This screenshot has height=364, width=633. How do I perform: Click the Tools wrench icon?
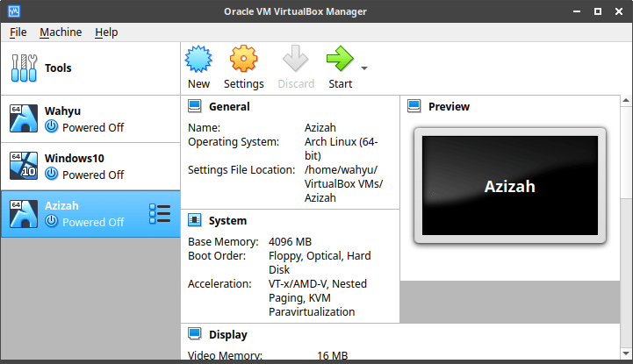(x=23, y=68)
